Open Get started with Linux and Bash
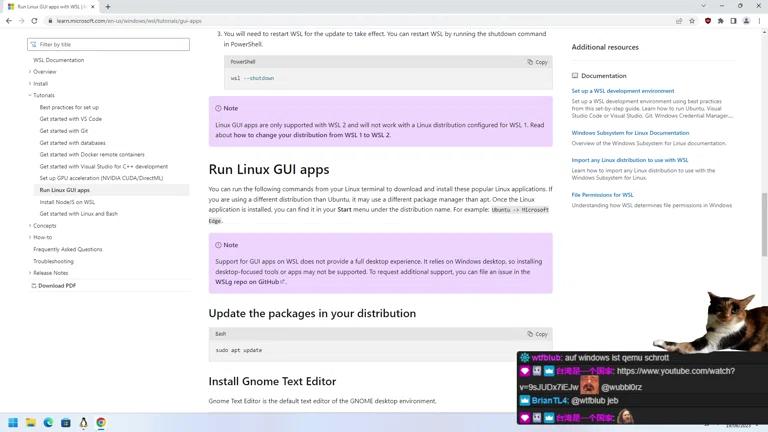Screen dimensions: 768x432 78,214
